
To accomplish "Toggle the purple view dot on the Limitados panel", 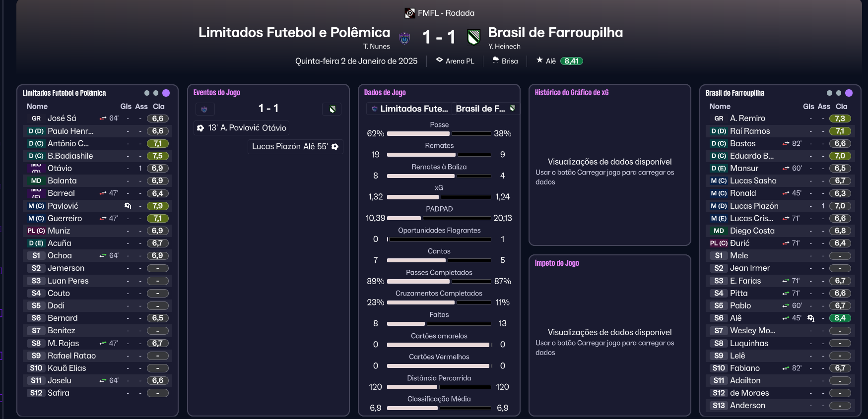I will point(167,93).
